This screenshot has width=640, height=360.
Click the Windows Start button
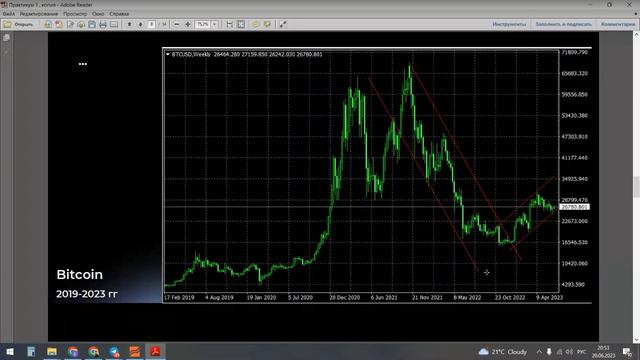pyautogui.click(x=10, y=351)
